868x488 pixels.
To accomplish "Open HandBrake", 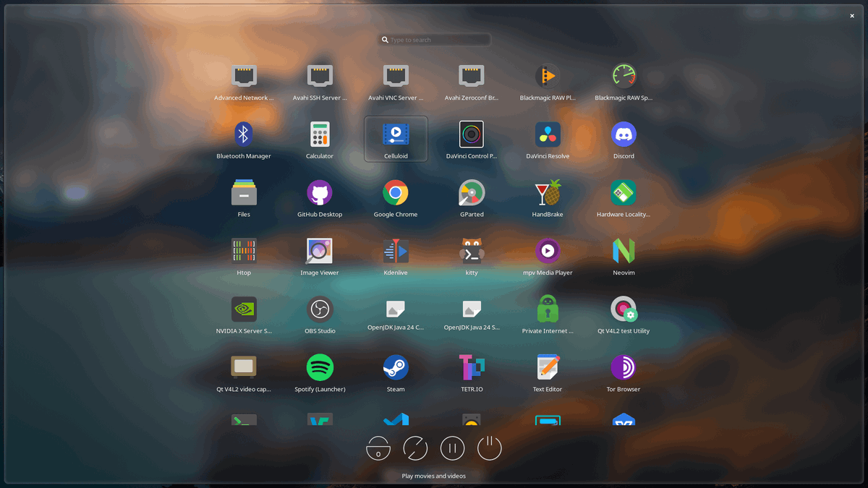I will point(548,198).
